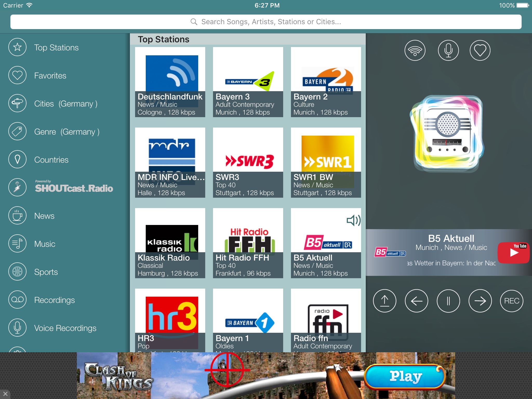Screen dimensions: 532x399
Task: Click the search songs and stations field
Action: click(x=266, y=22)
